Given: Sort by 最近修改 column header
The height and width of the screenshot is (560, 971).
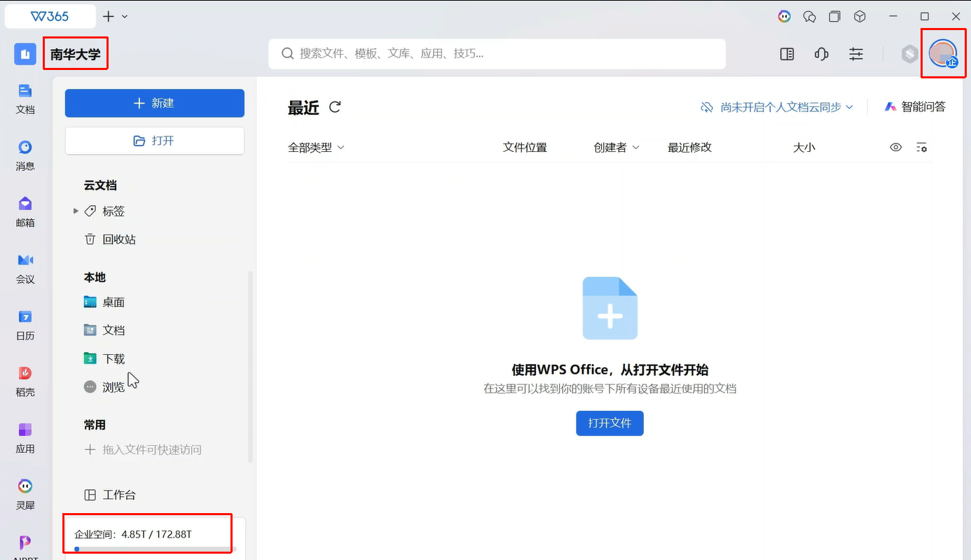Looking at the screenshot, I should tap(689, 147).
